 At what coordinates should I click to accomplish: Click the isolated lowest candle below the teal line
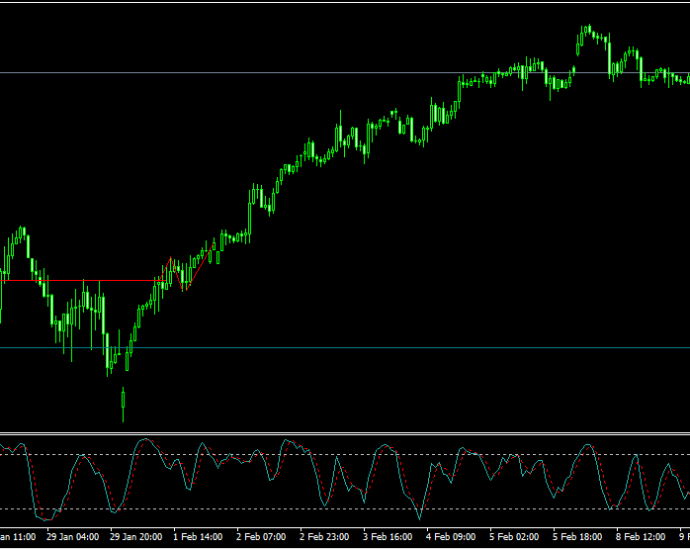click(x=123, y=404)
